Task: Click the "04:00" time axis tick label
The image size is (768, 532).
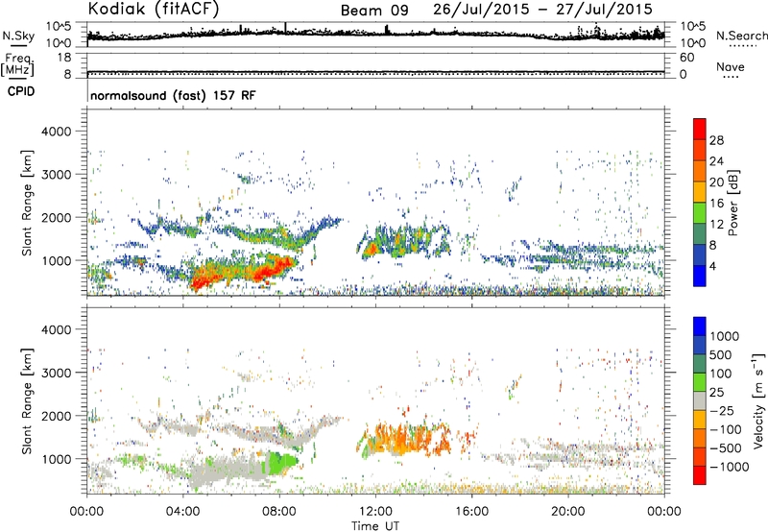Action: point(182,512)
